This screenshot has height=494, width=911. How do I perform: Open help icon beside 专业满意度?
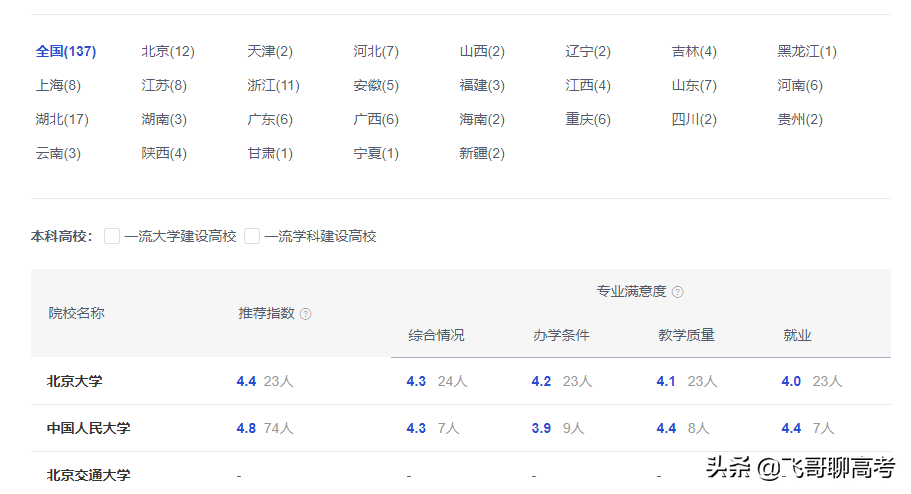pos(677,292)
